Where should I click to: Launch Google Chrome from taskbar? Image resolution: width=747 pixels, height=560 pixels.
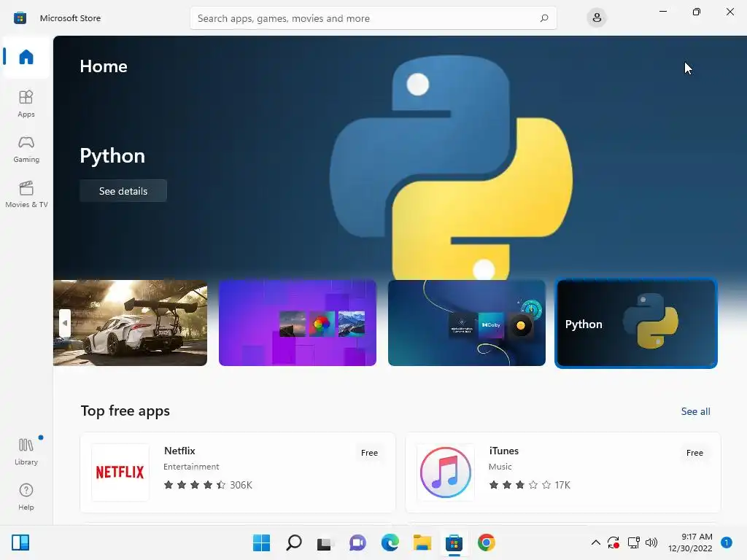[x=487, y=542]
